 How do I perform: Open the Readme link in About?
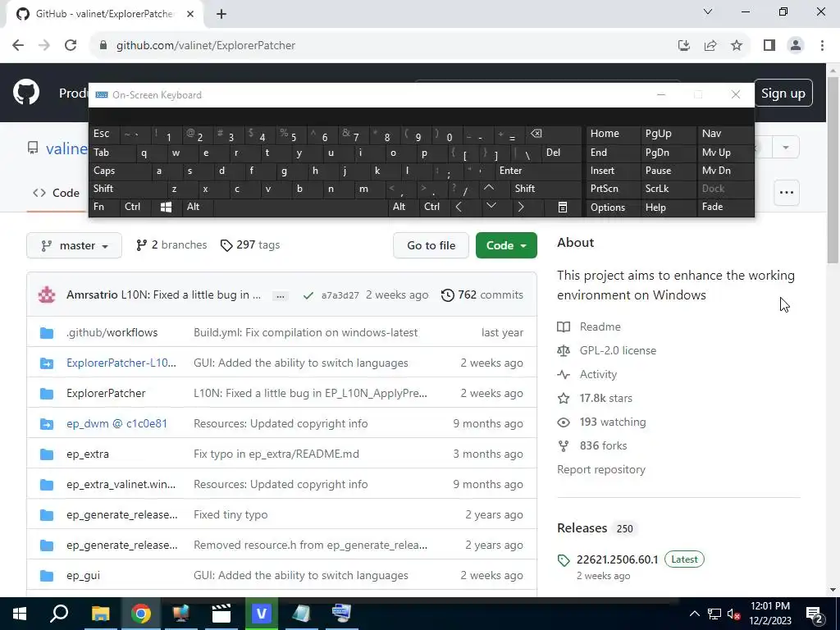[x=600, y=326]
